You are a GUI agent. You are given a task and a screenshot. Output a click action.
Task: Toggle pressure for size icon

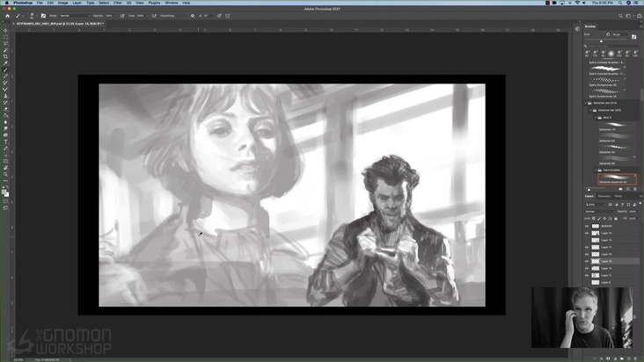[x=219, y=16]
